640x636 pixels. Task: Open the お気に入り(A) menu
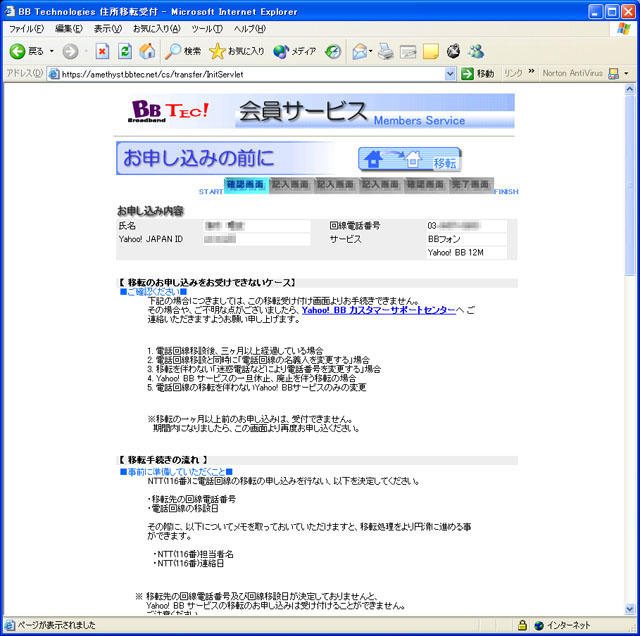[156, 29]
